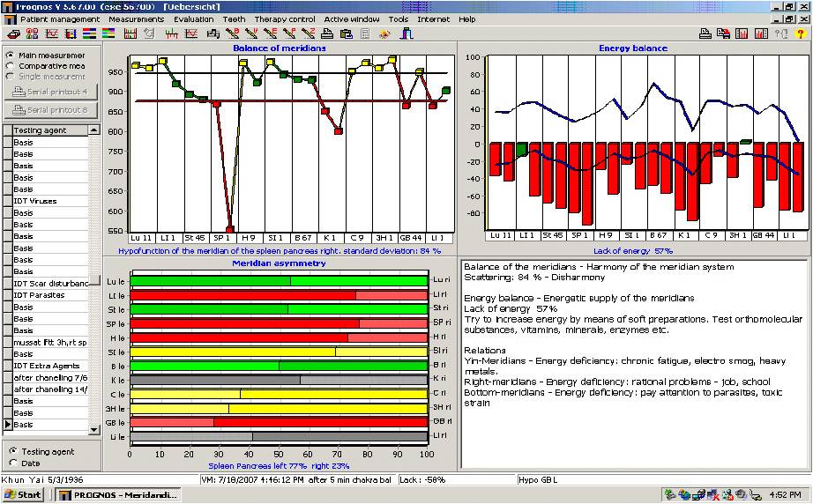This screenshot has width=813, height=504.
Task: Open the Teeth menu
Action: click(x=235, y=19)
